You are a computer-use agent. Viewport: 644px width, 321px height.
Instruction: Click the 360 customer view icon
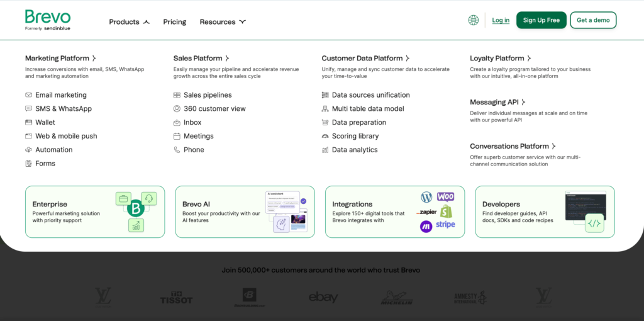click(177, 108)
